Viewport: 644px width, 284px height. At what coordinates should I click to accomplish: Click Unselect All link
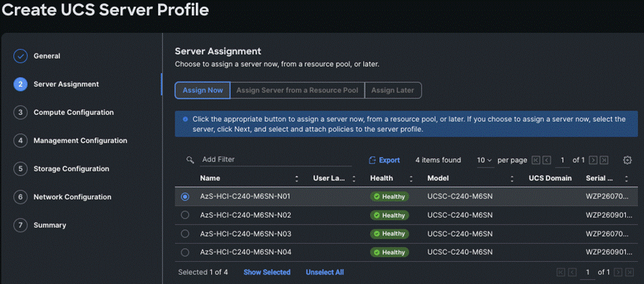[325, 272]
